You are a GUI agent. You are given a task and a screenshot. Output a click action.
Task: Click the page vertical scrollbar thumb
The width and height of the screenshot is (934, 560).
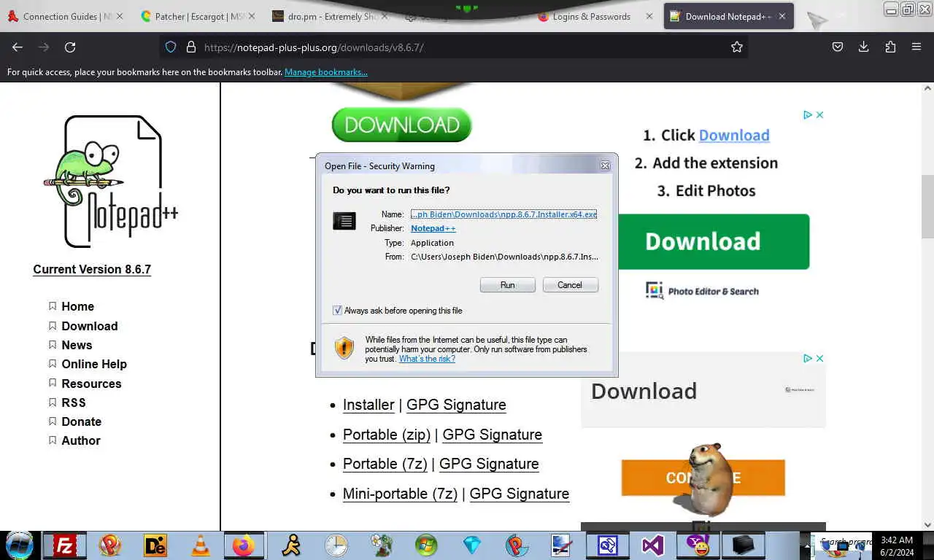(x=927, y=206)
